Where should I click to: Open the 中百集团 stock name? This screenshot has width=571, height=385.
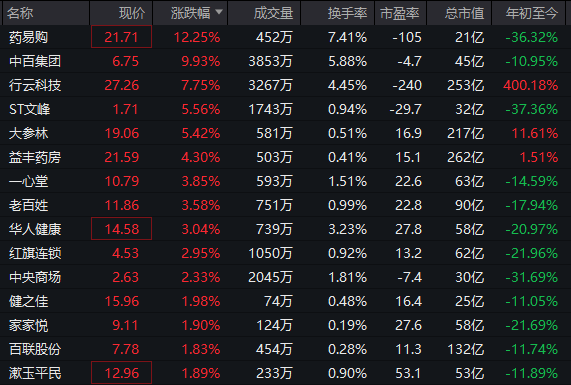35,61
